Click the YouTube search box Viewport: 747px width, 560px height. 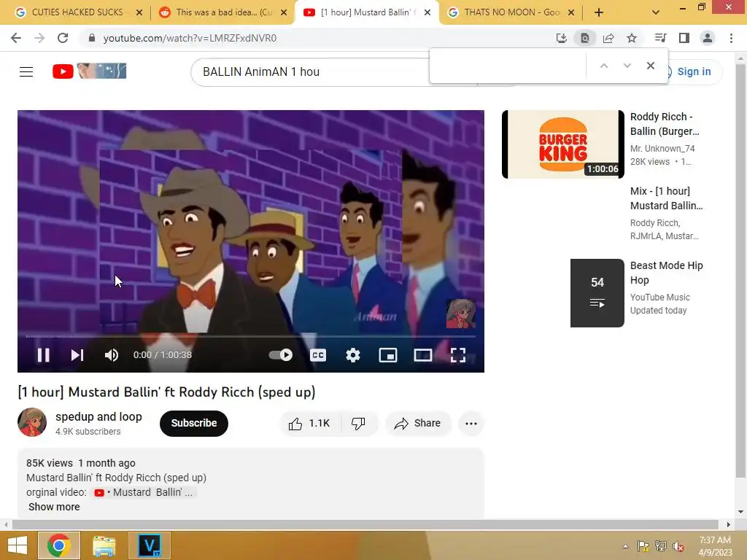[x=311, y=72]
